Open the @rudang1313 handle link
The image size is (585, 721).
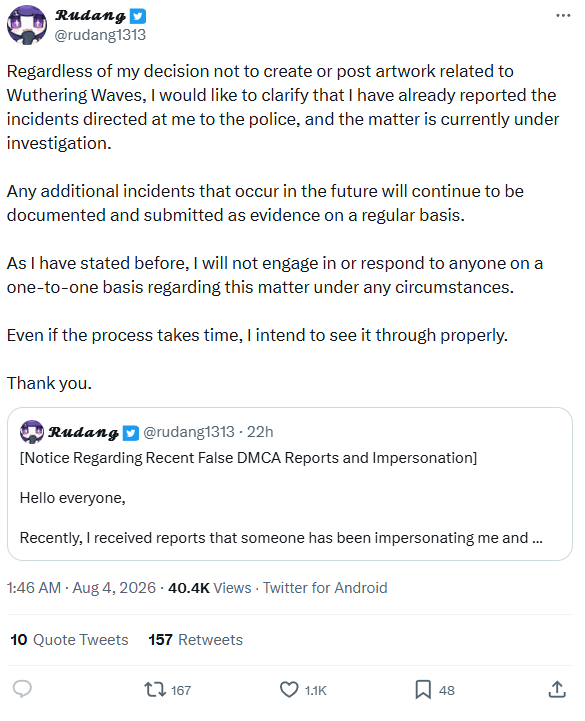(100, 35)
